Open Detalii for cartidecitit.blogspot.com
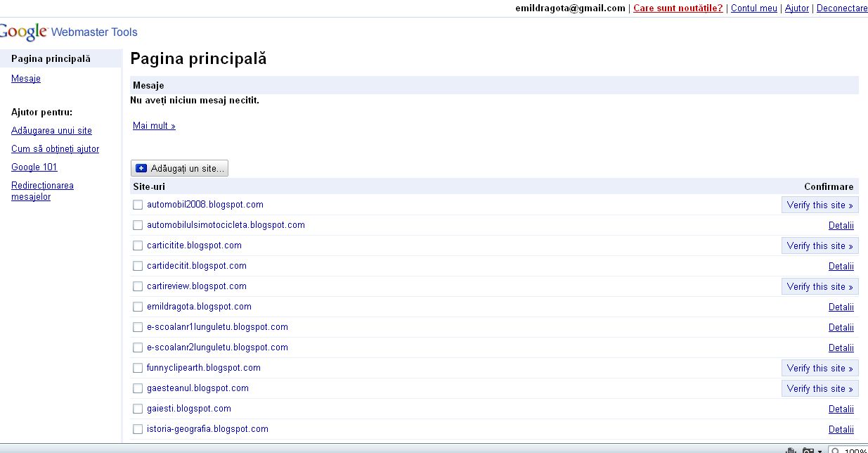 click(x=841, y=266)
